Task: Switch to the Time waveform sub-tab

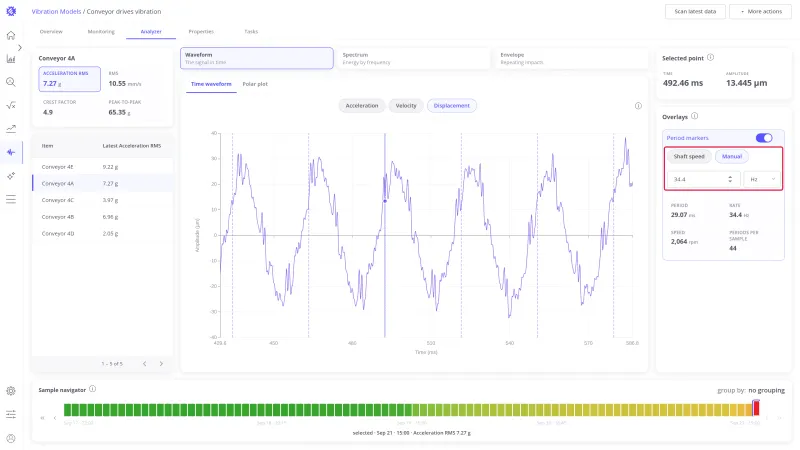Action: pos(211,84)
